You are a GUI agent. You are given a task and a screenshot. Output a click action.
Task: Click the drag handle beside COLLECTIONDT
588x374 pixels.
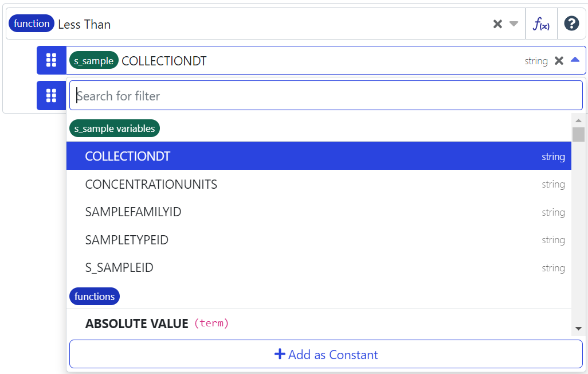click(52, 60)
